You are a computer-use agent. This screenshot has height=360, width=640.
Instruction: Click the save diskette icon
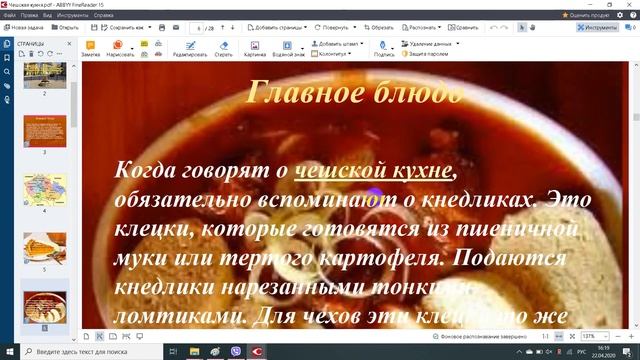tap(94, 27)
